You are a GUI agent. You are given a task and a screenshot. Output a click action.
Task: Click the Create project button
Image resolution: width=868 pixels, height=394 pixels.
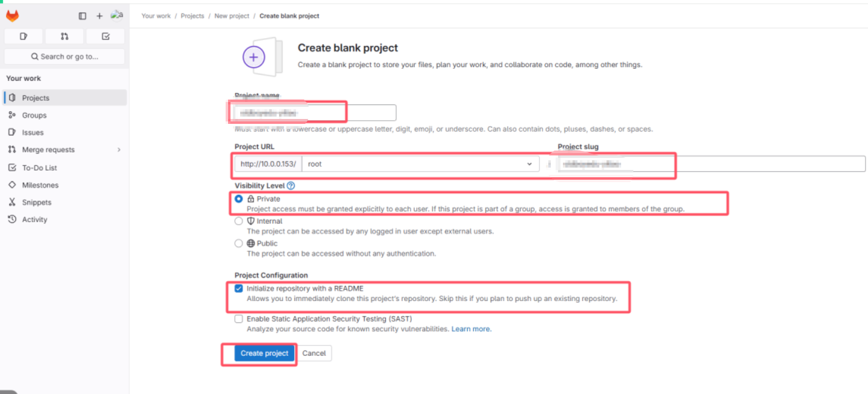[264, 353]
